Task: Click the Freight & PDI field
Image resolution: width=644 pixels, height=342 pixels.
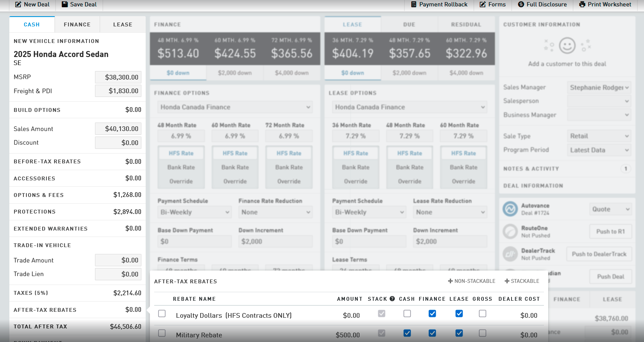Action: coord(118,91)
